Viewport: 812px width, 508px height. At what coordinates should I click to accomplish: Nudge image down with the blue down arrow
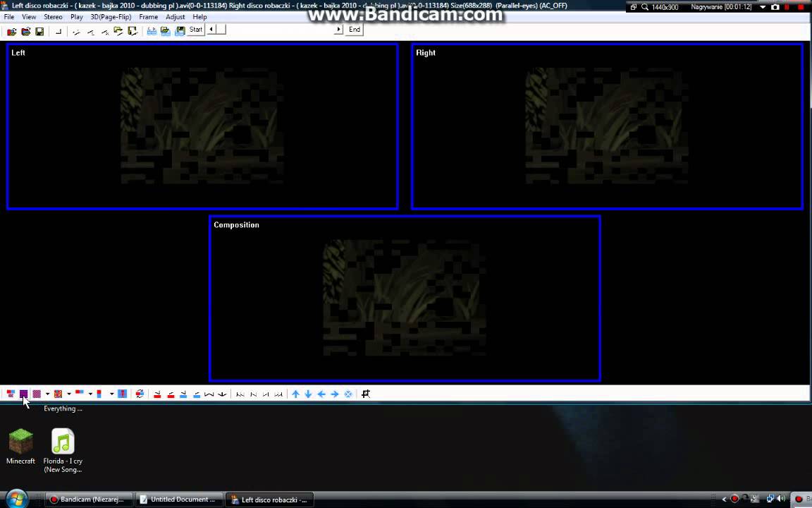pyautogui.click(x=308, y=394)
